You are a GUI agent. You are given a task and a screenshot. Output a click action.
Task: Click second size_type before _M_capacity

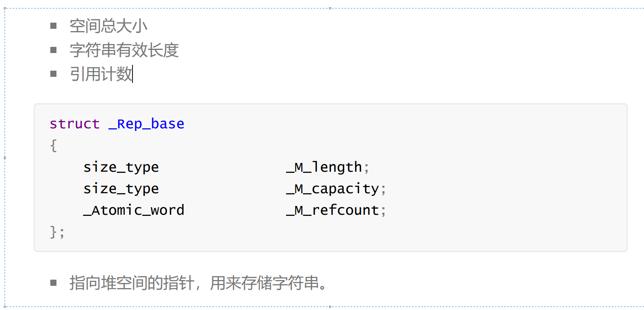click(121, 189)
